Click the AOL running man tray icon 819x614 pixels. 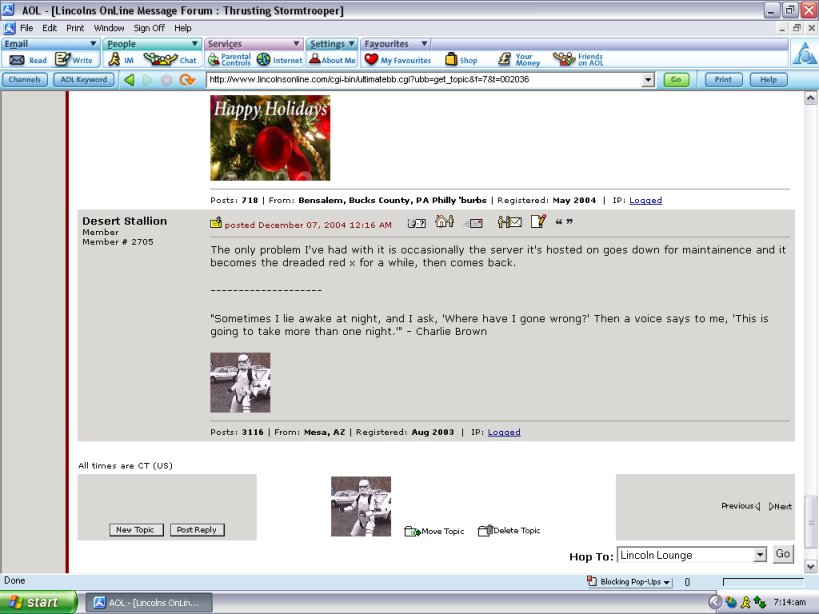pos(746,603)
